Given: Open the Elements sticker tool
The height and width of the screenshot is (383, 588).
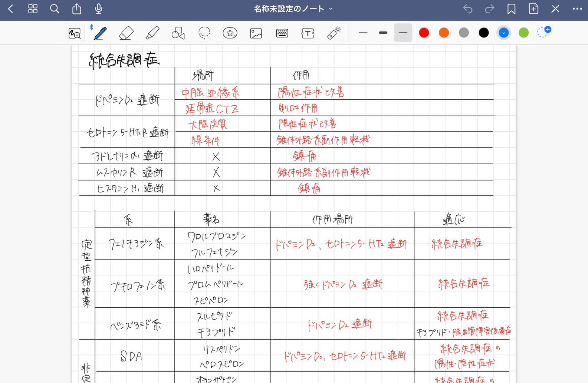Looking at the screenshot, I should click(230, 33).
